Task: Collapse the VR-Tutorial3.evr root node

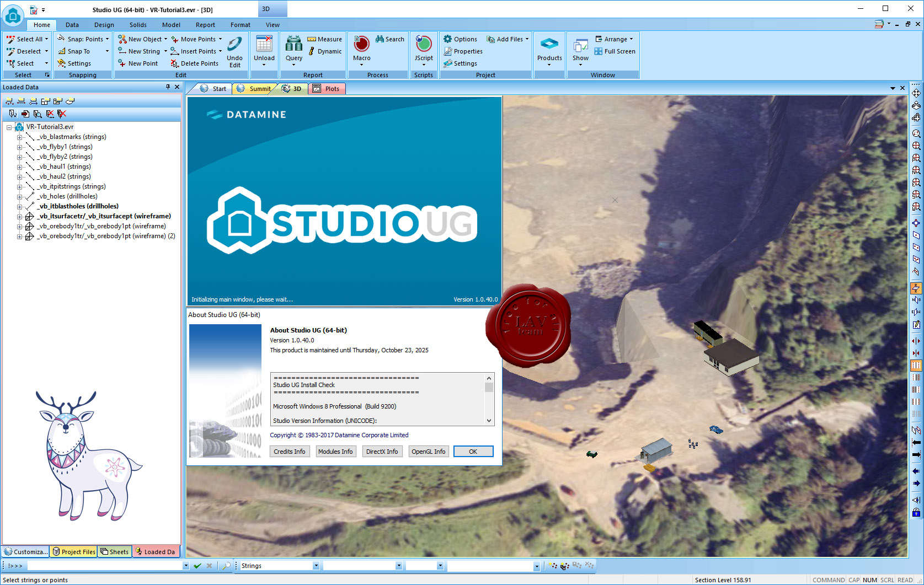Action: pyautogui.click(x=9, y=127)
